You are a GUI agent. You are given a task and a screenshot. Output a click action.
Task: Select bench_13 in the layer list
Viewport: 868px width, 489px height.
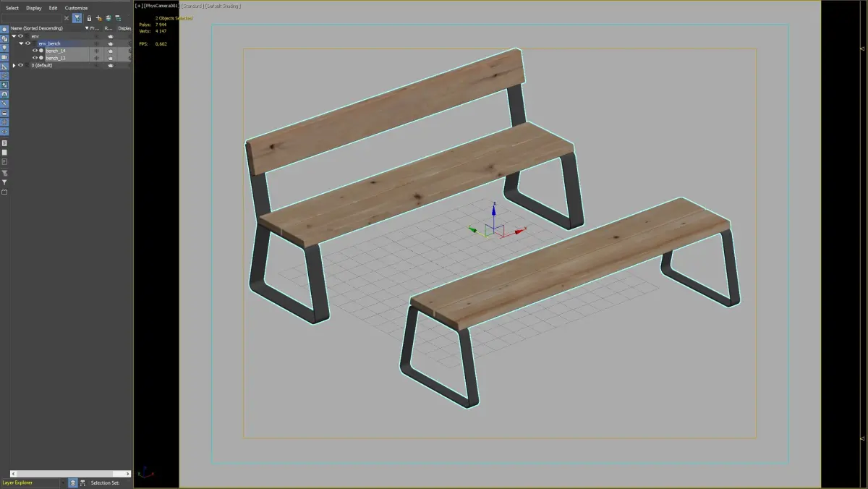tap(56, 58)
